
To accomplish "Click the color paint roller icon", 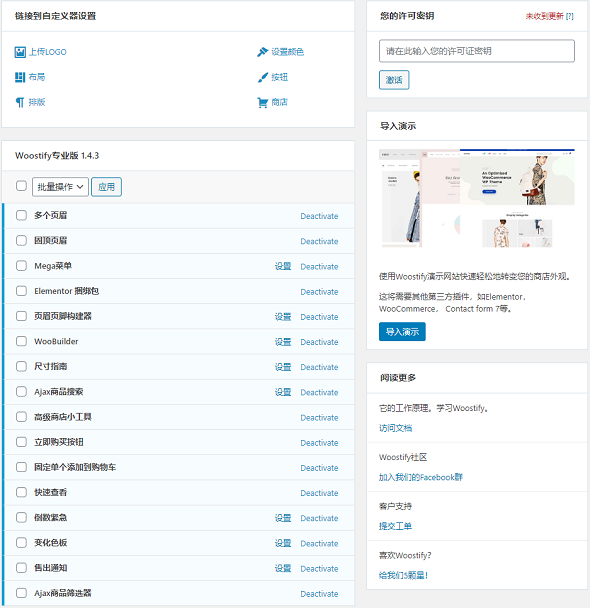I will [262, 52].
